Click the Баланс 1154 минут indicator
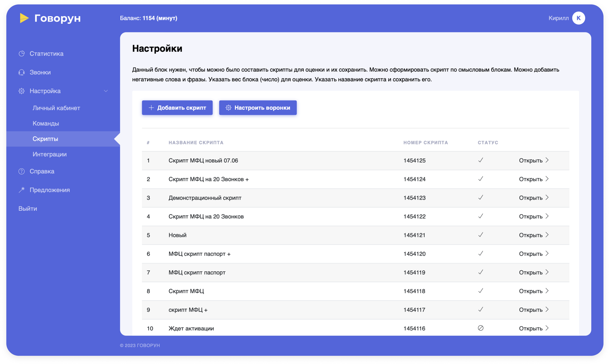This screenshot has height=364, width=610. click(x=148, y=18)
